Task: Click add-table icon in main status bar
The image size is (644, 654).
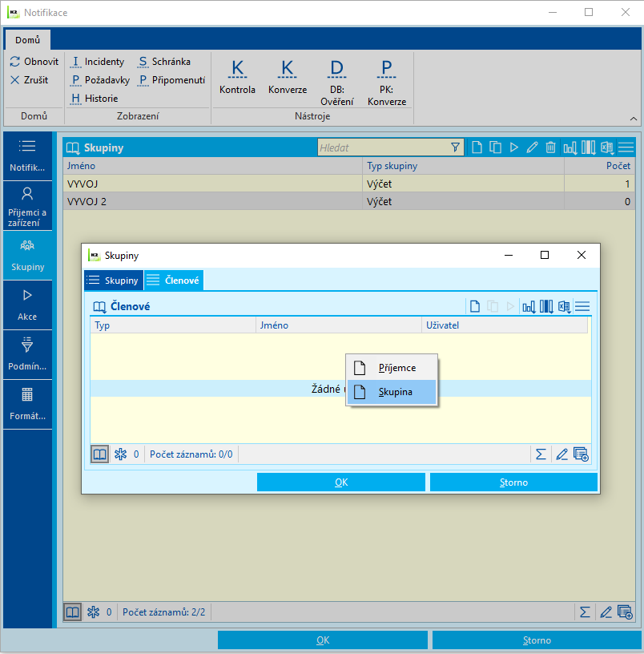Action: click(x=626, y=612)
